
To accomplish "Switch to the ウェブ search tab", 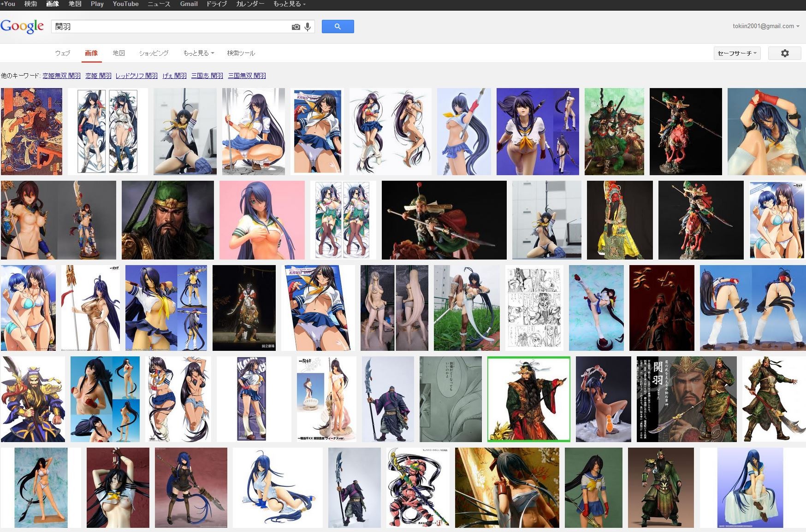I will click(x=63, y=53).
